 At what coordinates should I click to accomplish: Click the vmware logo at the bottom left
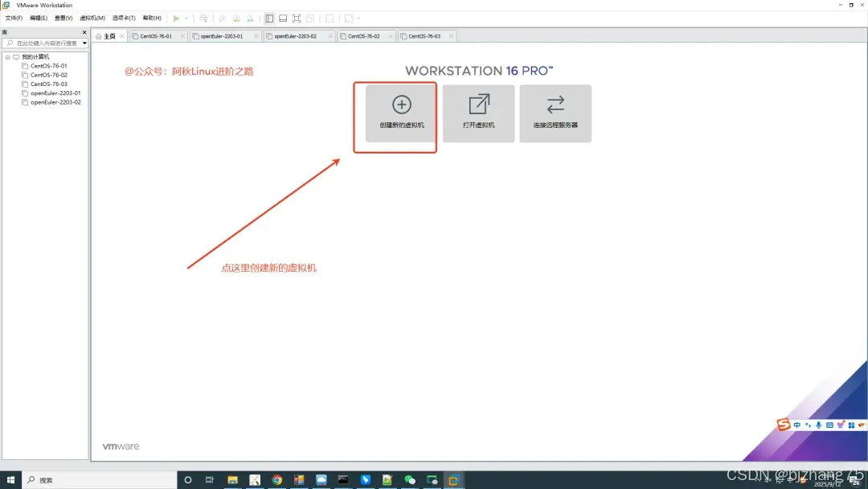(x=121, y=446)
